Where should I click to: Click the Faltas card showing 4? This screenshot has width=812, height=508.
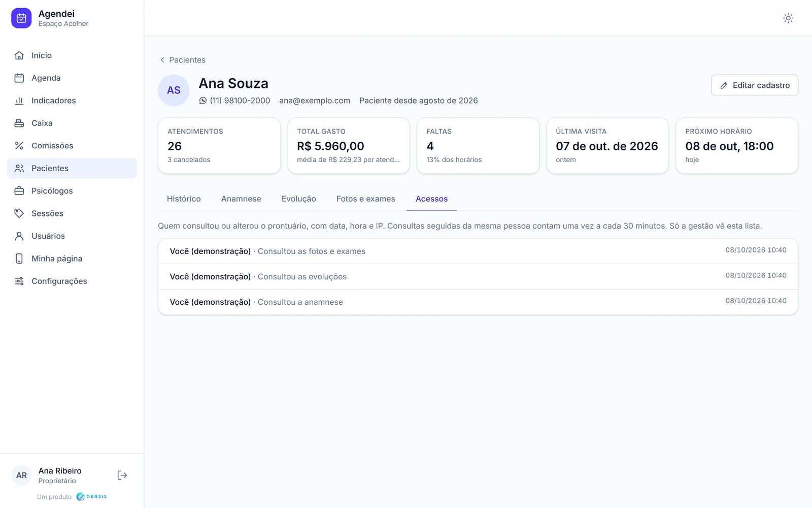tap(478, 146)
